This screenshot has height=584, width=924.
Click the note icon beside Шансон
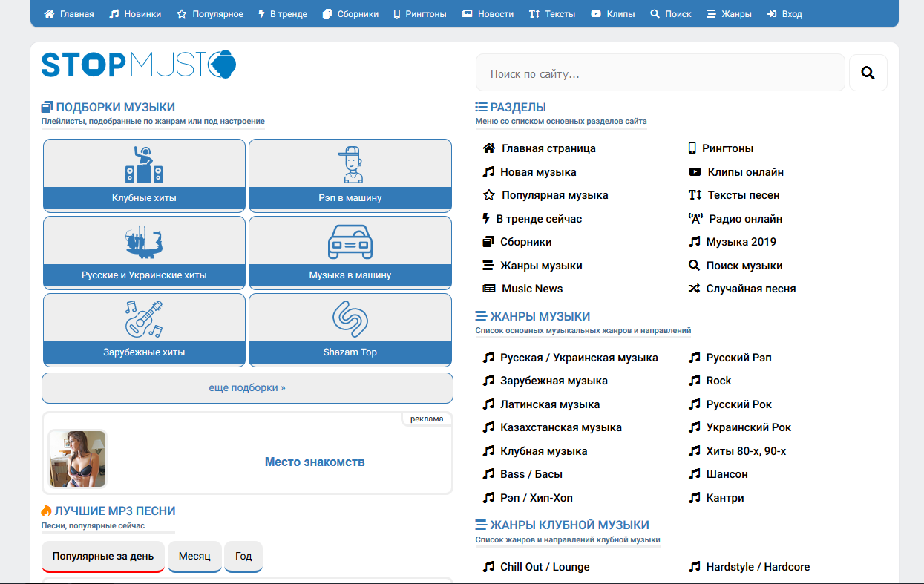coord(694,474)
